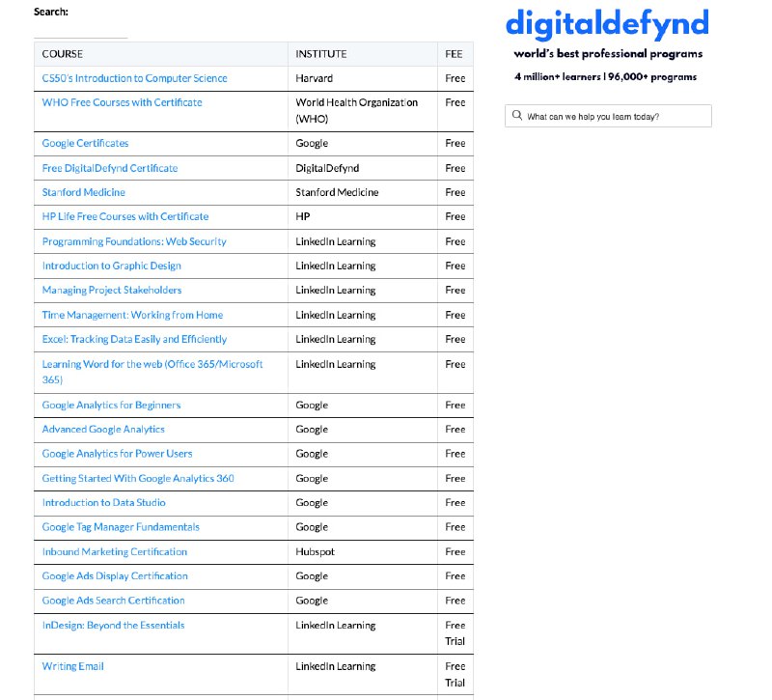
Task: Select Time Management: Working from Home
Action: tap(132, 315)
